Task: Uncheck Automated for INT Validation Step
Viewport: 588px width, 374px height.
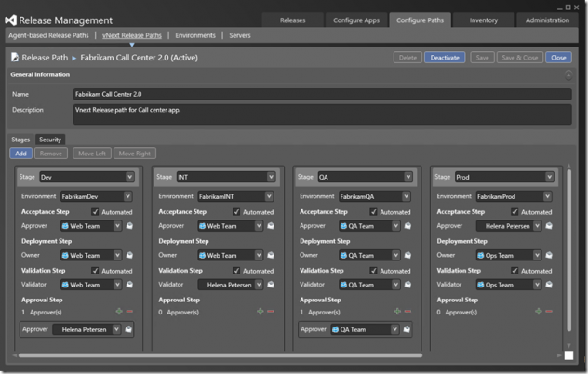Action: tap(235, 270)
